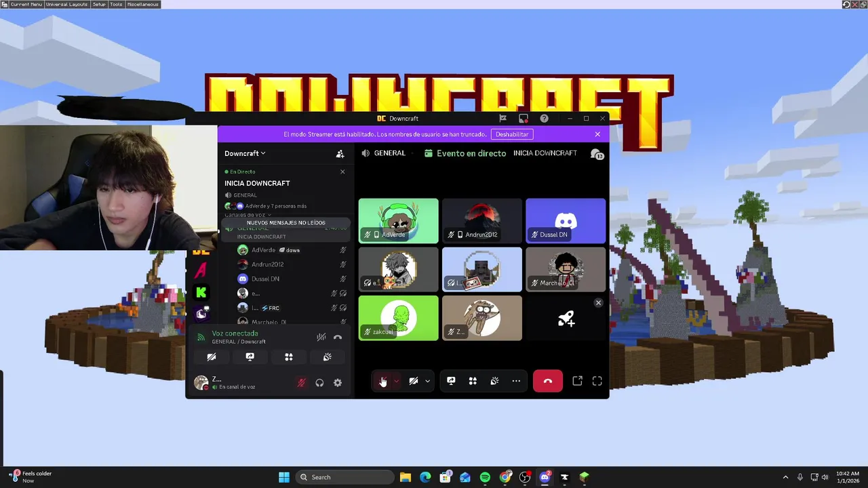Toggle camera in the voice panel
This screenshot has width=868, height=488.
point(212,357)
